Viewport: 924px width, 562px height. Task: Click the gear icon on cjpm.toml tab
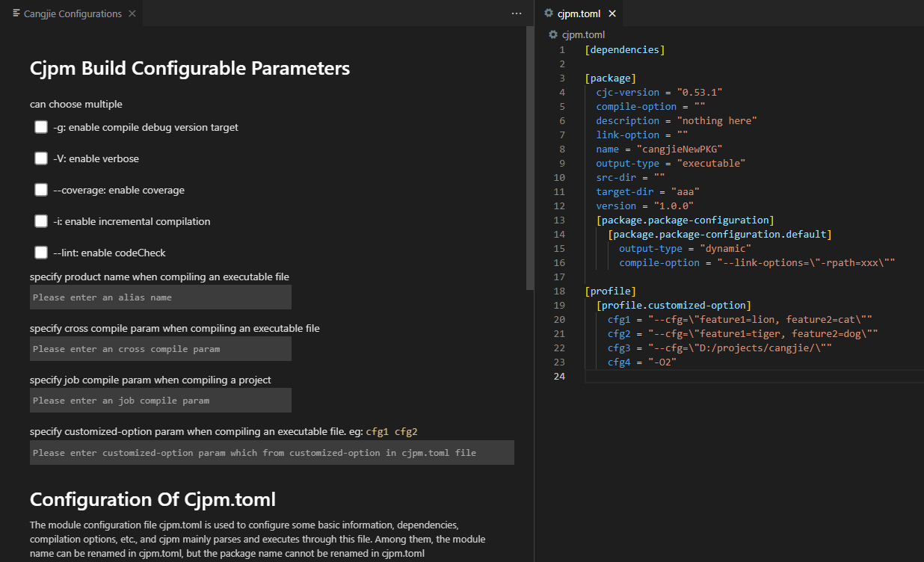tap(549, 13)
